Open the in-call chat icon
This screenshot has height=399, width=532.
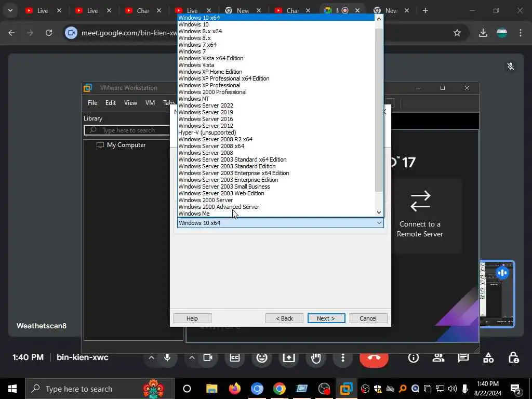(463, 357)
